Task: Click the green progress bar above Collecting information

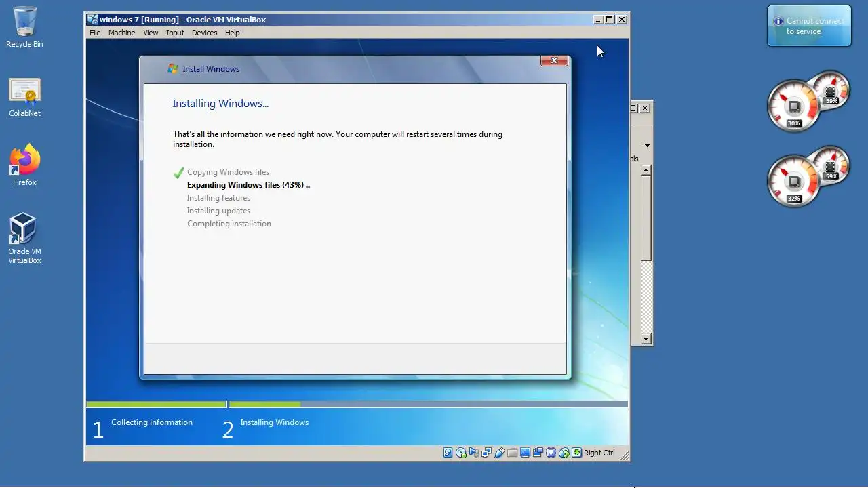Action: 157,404
